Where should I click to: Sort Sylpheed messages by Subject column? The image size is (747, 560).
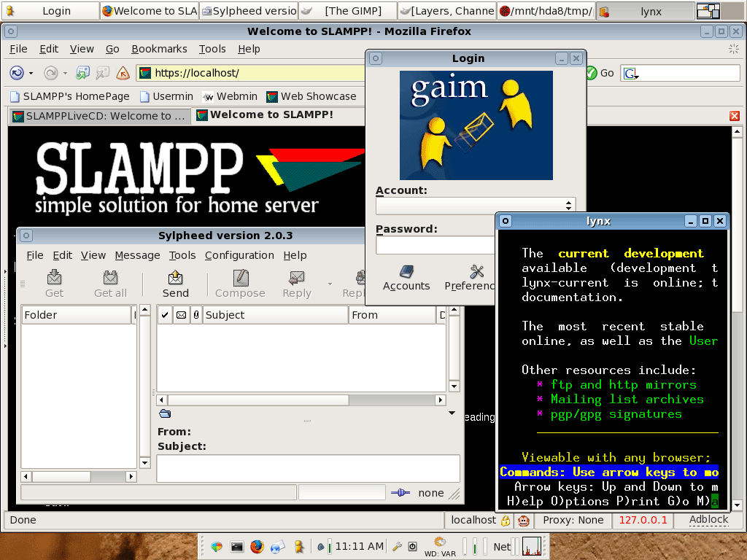click(276, 315)
